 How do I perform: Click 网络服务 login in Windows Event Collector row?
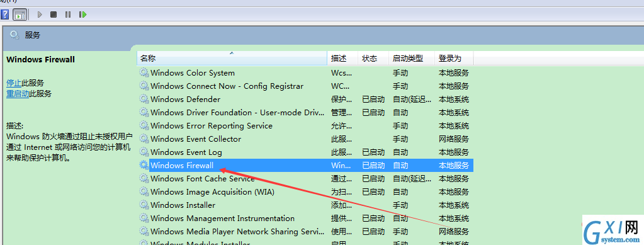pyautogui.click(x=454, y=139)
